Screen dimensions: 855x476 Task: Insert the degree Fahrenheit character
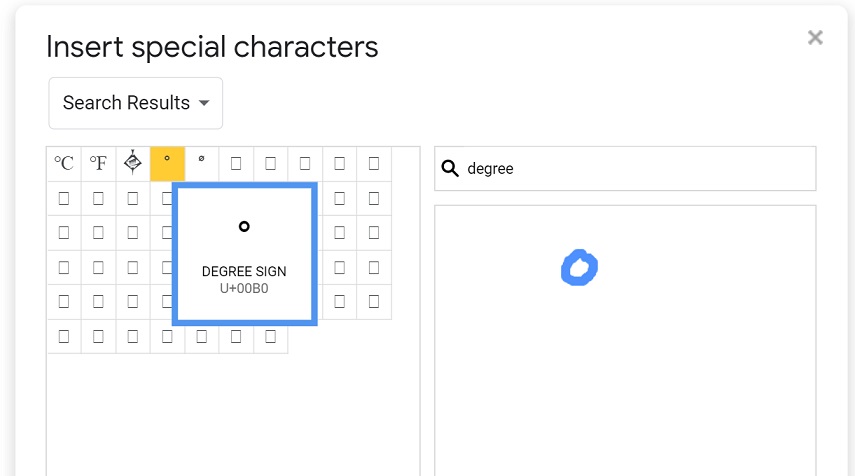pyautogui.click(x=98, y=164)
